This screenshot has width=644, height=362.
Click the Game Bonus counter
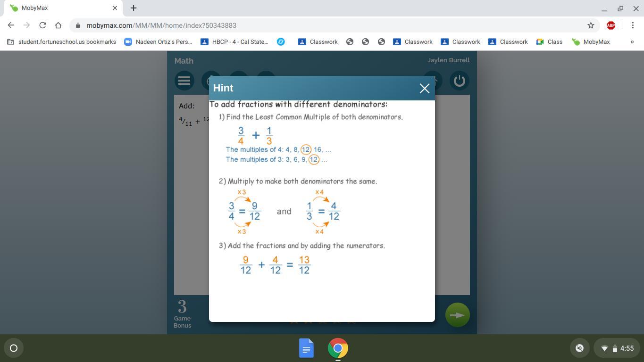pyautogui.click(x=182, y=314)
